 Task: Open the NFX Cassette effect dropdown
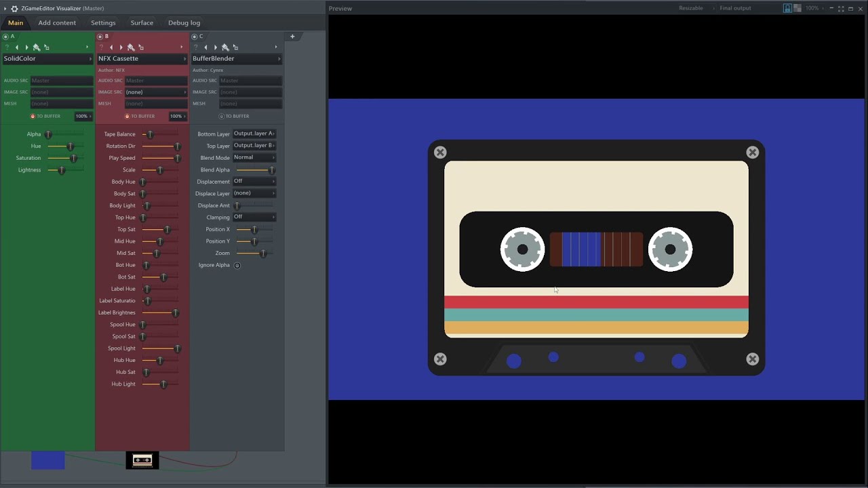click(142, 59)
